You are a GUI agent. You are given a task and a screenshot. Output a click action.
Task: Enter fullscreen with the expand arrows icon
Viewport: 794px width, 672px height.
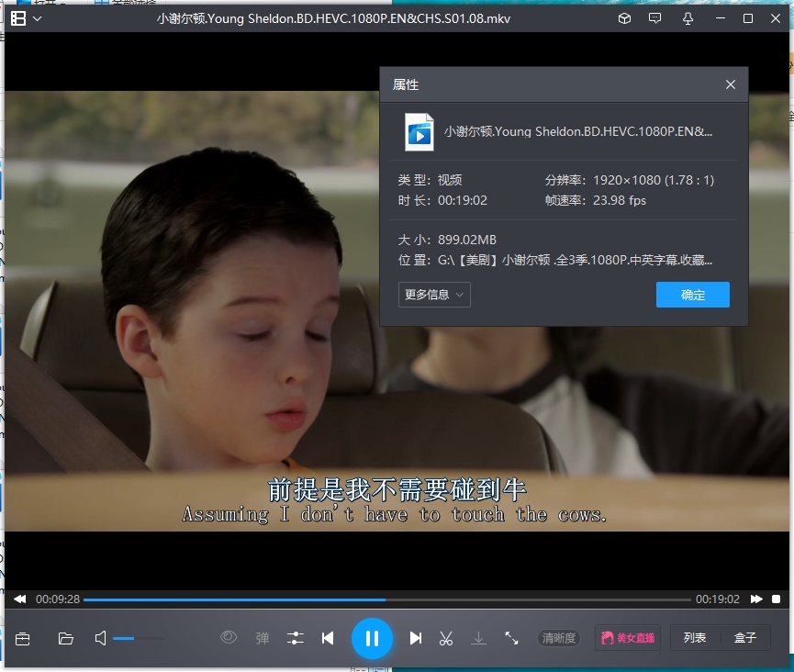coord(511,638)
